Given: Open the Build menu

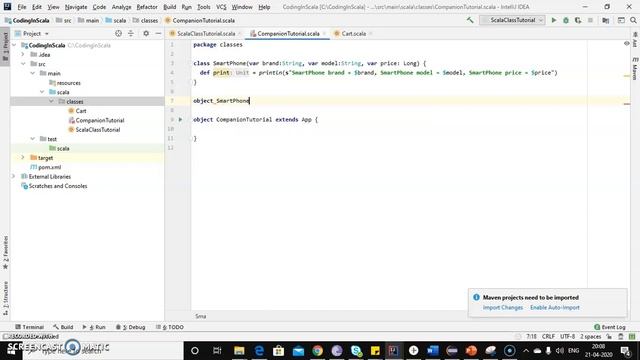Looking at the screenshot, I should (169, 7).
